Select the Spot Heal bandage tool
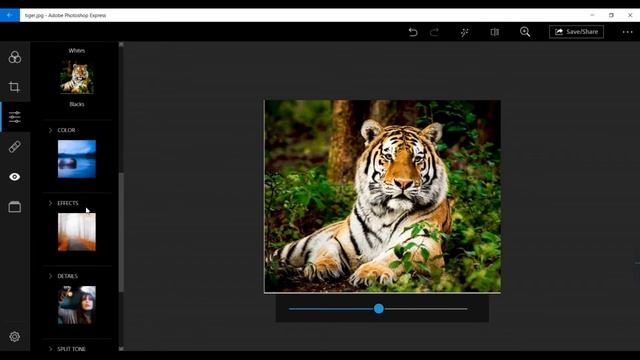 (x=15, y=147)
